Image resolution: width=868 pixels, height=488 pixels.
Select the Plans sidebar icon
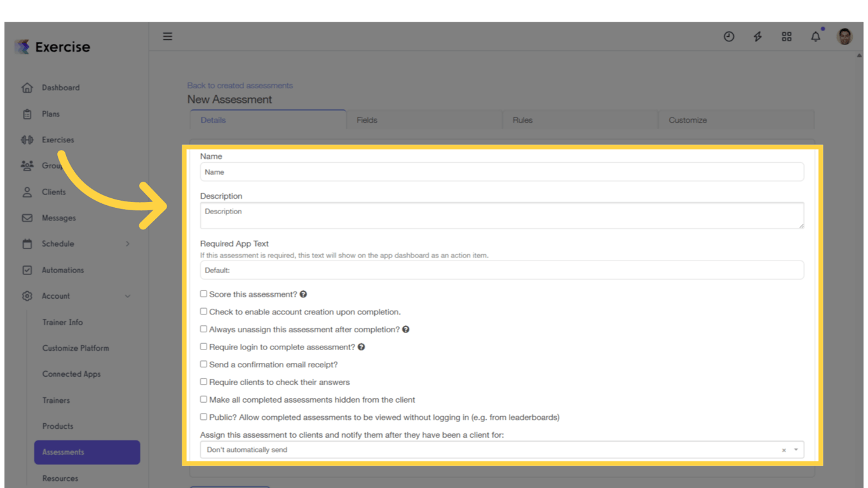27,113
